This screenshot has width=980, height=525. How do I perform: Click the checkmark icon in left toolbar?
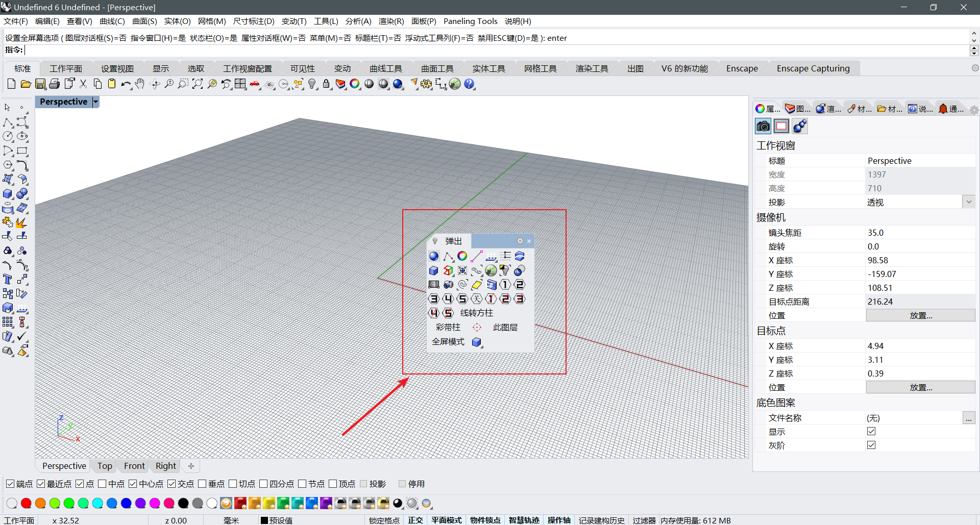(x=22, y=336)
